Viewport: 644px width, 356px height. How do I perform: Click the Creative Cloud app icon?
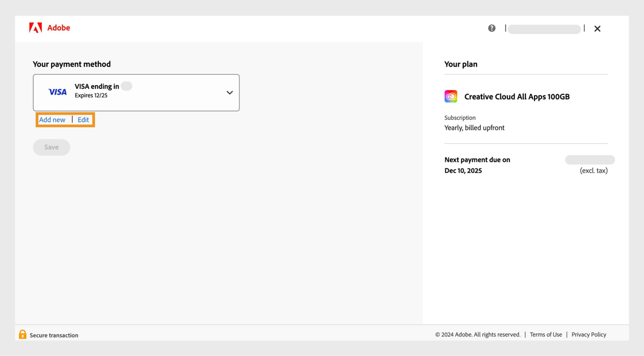(451, 96)
